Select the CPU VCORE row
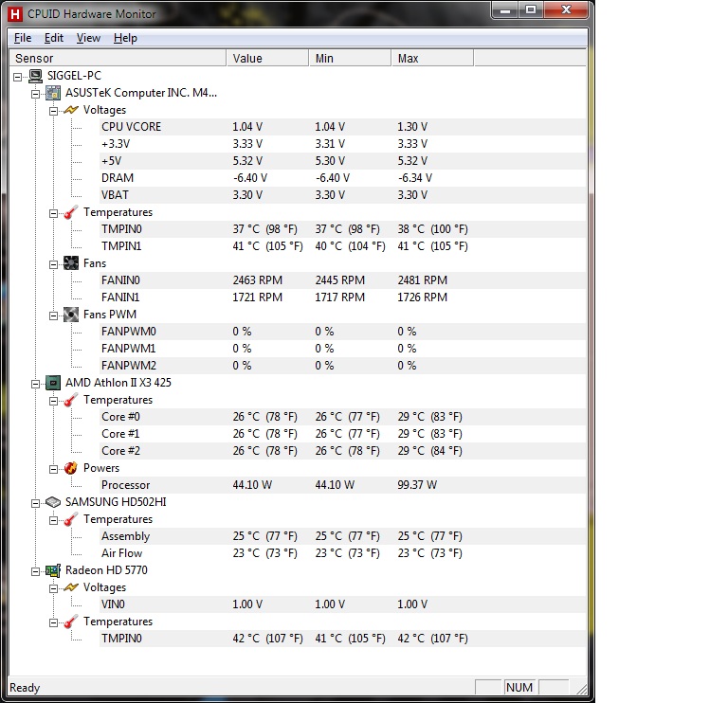 tap(342, 127)
